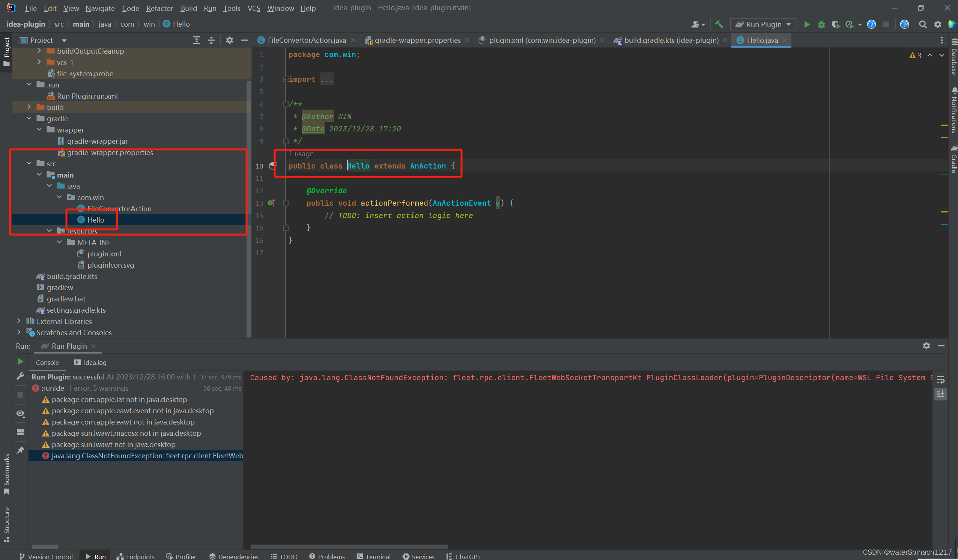Open plugin.xml in the project tree

coord(104,254)
